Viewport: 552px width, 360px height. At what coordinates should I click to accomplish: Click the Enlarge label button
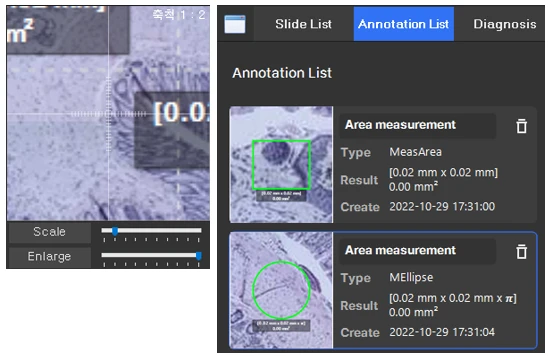[x=49, y=257]
